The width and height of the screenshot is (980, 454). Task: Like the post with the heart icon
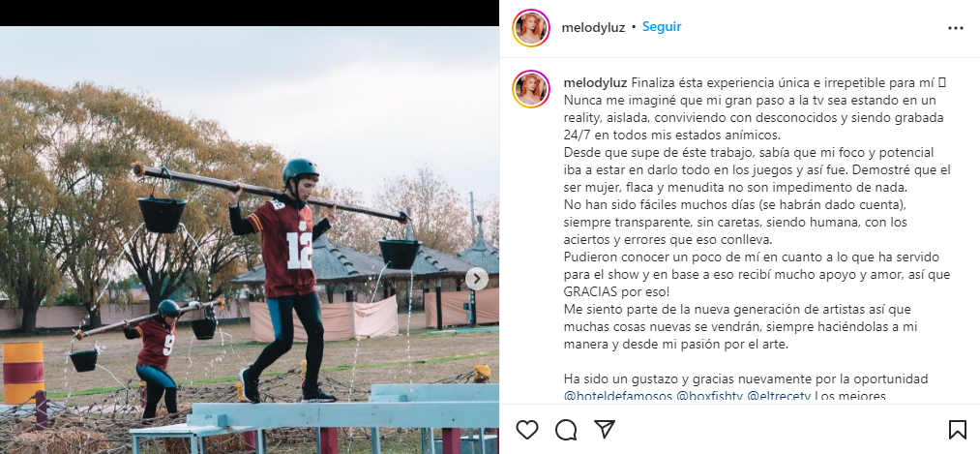(x=527, y=429)
